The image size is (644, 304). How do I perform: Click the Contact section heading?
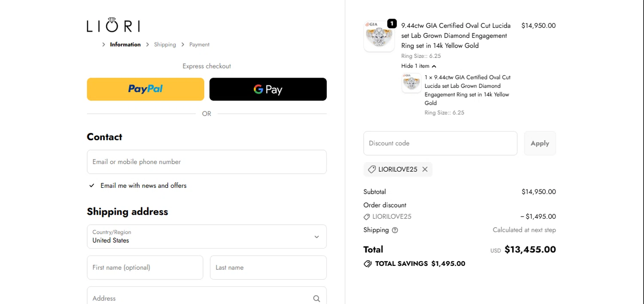coord(104,137)
